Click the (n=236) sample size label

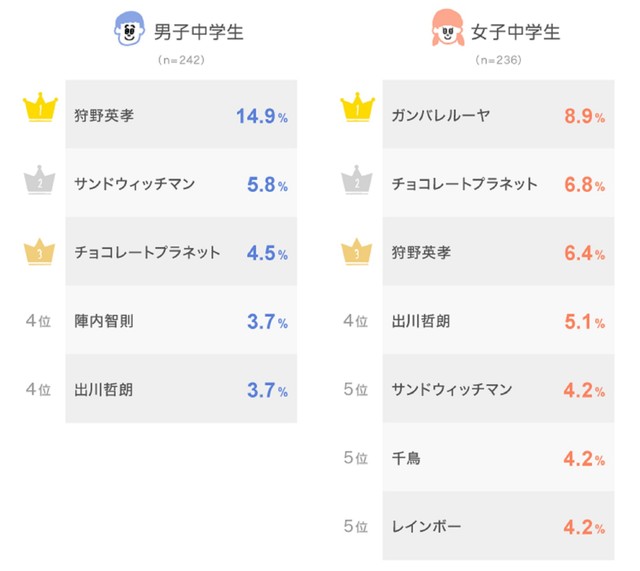(498, 61)
